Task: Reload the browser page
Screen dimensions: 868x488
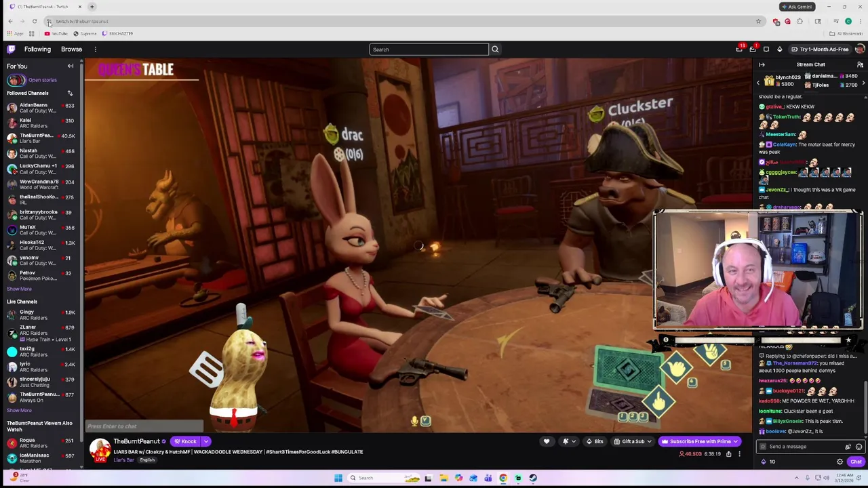Action: [35, 21]
